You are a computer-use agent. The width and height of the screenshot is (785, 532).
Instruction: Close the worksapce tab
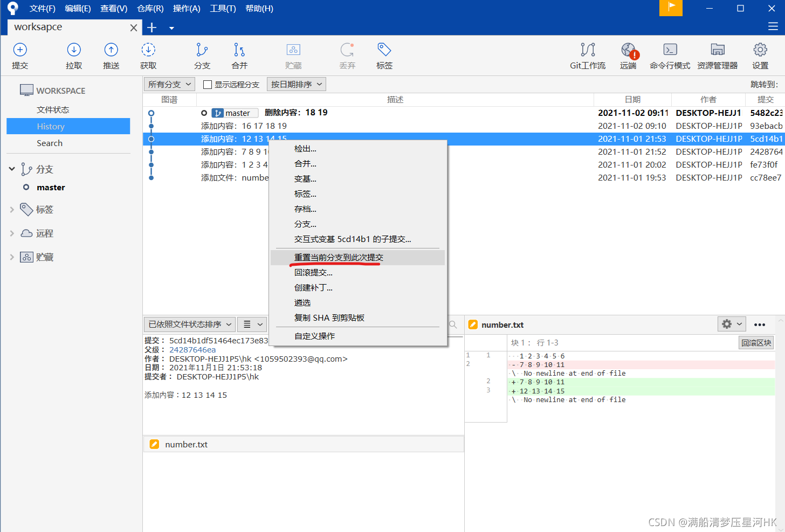pyautogui.click(x=134, y=27)
